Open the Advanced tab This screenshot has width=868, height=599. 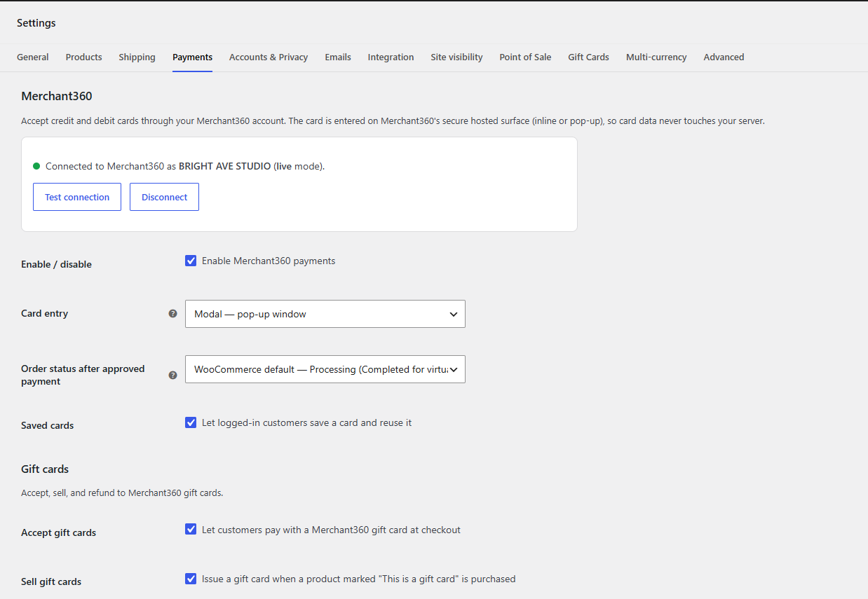(724, 57)
